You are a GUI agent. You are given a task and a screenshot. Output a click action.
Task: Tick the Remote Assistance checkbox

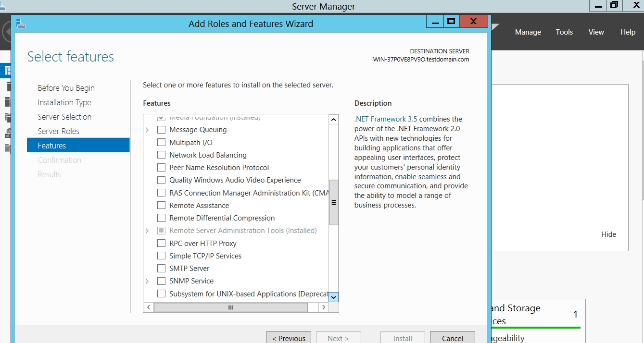(x=162, y=206)
